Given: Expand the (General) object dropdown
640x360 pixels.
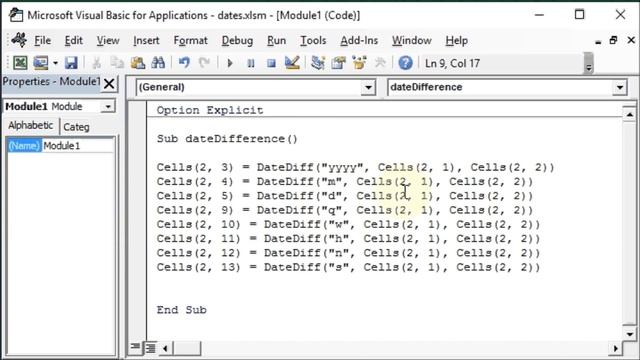Looking at the screenshot, I should tap(368, 87).
